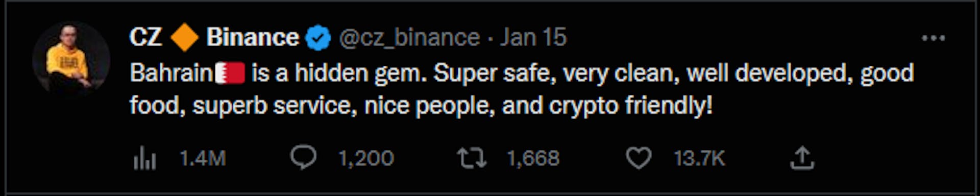This screenshot has height=196, width=980.
Task: Like the tweet with the heart icon
Action: coord(639,158)
